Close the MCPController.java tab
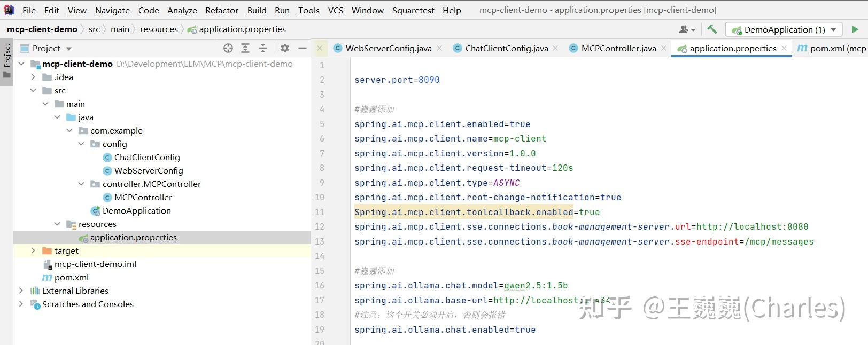 click(663, 48)
